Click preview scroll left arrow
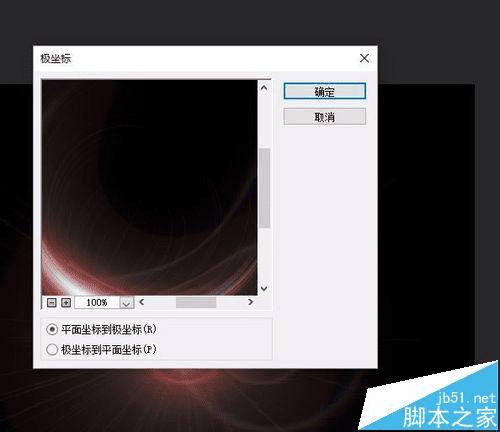The height and width of the screenshot is (432, 500). click(142, 302)
